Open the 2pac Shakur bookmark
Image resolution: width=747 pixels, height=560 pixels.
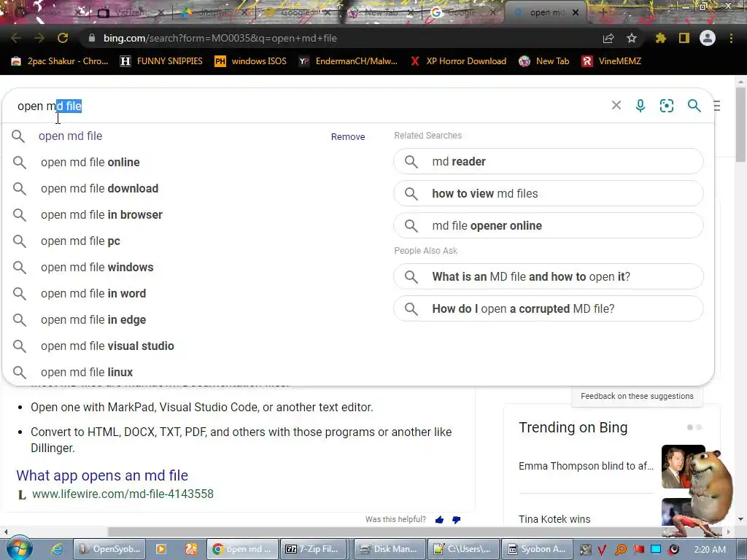pos(60,61)
